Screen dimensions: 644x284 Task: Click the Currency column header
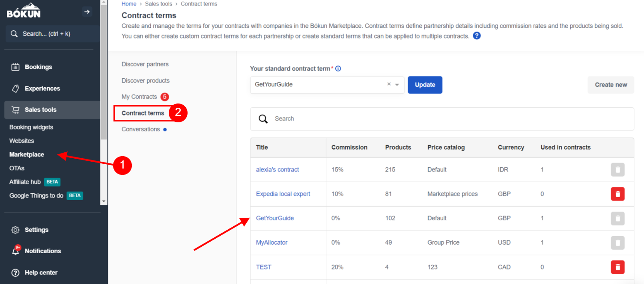511,147
